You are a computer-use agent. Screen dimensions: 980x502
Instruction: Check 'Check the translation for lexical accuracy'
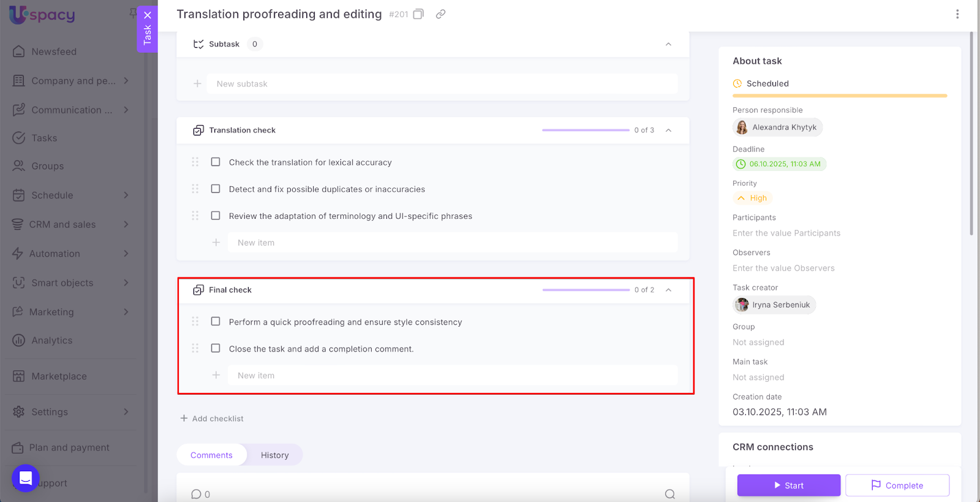click(x=216, y=162)
